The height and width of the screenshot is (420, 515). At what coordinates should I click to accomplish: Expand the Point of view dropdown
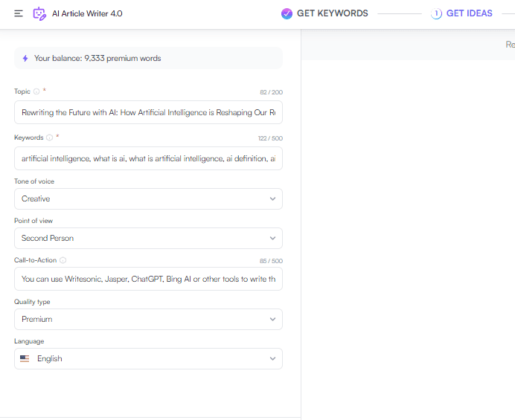pyautogui.click(x=148, y=238)
